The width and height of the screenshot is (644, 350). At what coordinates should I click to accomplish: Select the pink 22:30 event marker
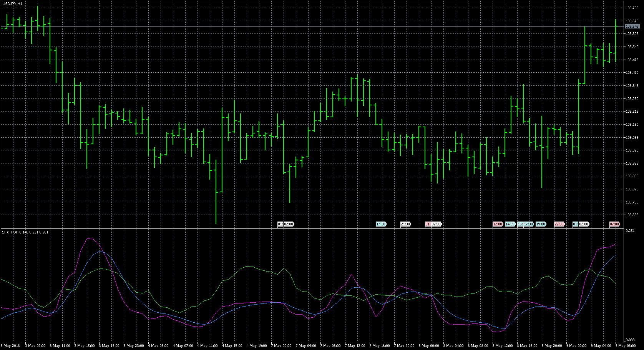click(559, 224)
